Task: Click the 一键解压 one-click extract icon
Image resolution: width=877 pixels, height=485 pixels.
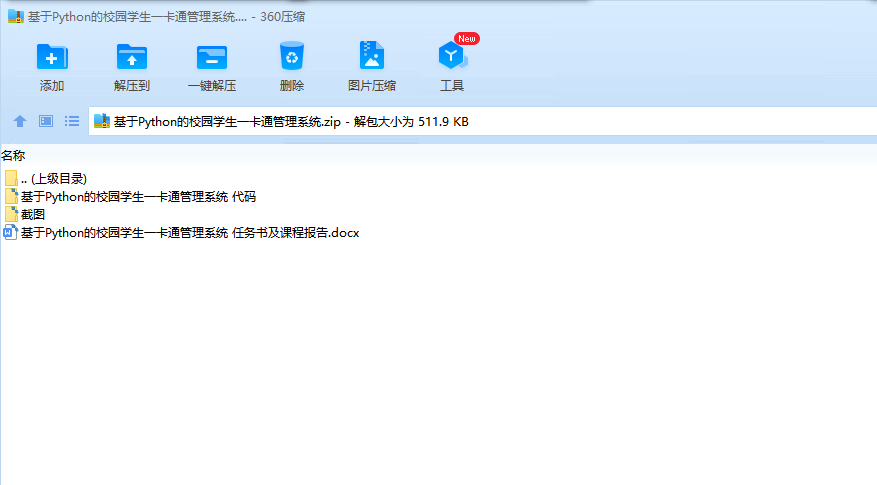Action: [212, 58]
